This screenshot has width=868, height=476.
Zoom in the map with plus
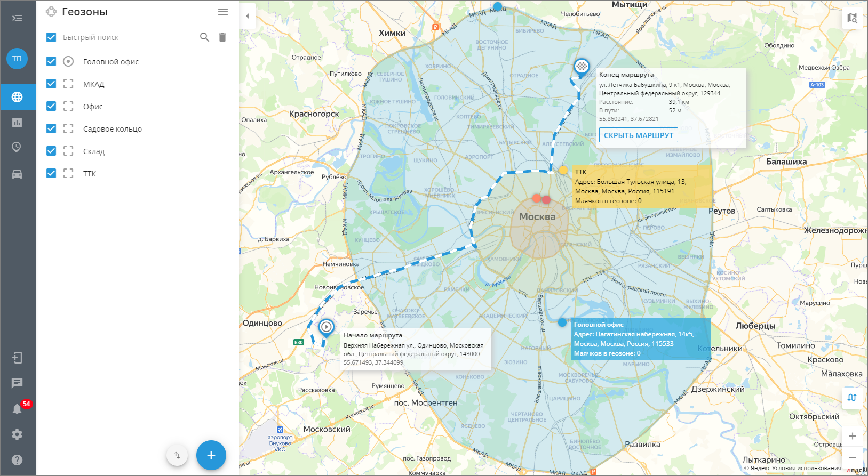(x=852, y=436)
